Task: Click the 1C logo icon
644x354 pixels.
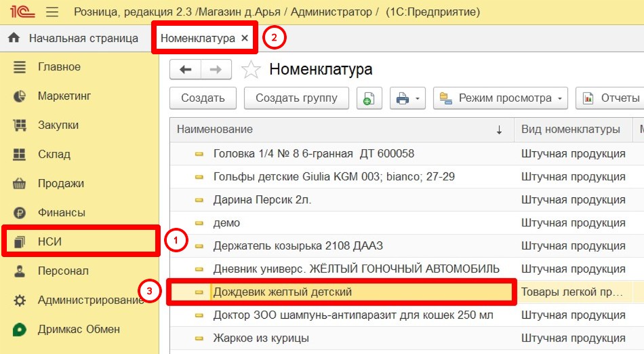Action: click(22, 12)
